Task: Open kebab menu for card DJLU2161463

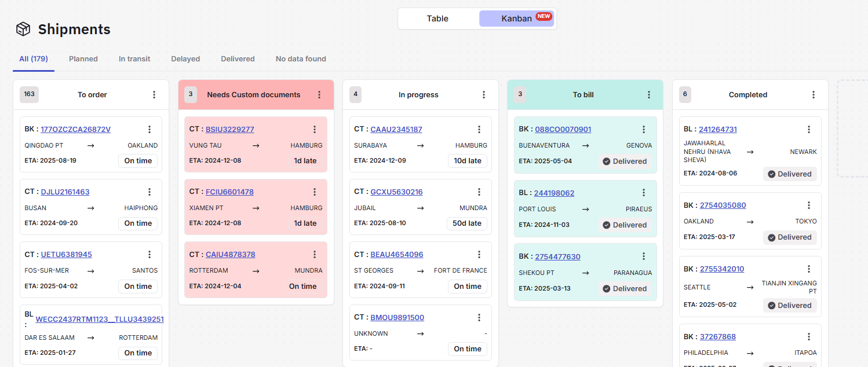Action: 149,192
